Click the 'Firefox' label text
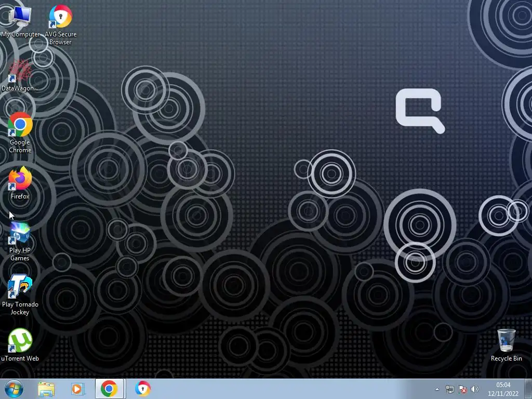The width and height of the screenshot is (532, 399). pos(20,196)
